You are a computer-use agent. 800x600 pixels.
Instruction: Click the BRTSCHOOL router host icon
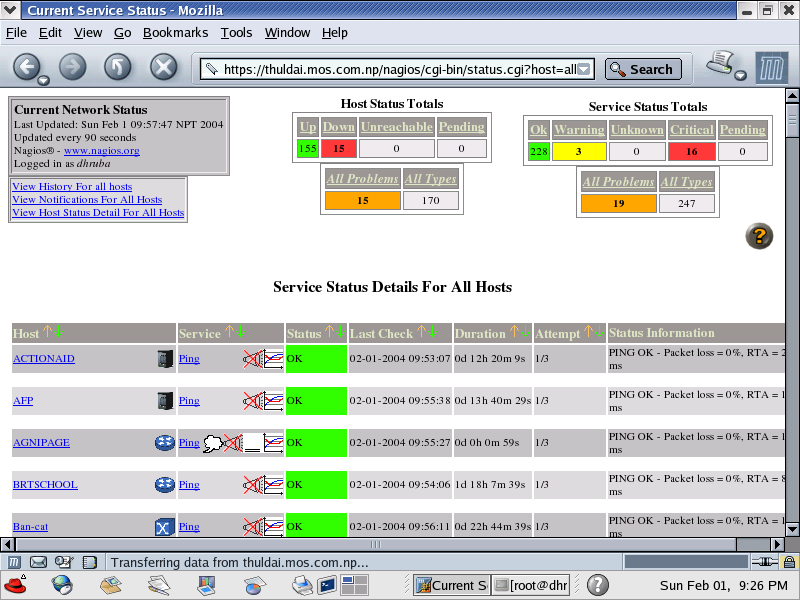[165, 484]
